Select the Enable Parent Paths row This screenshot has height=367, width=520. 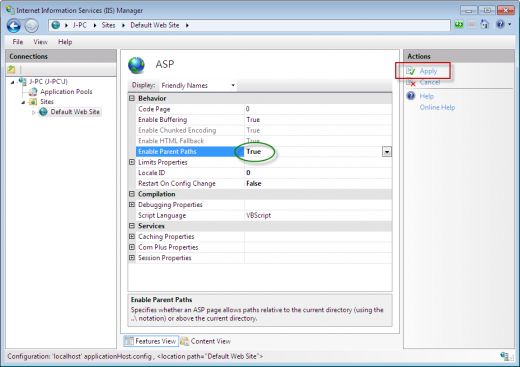click(x=264, y=152)
